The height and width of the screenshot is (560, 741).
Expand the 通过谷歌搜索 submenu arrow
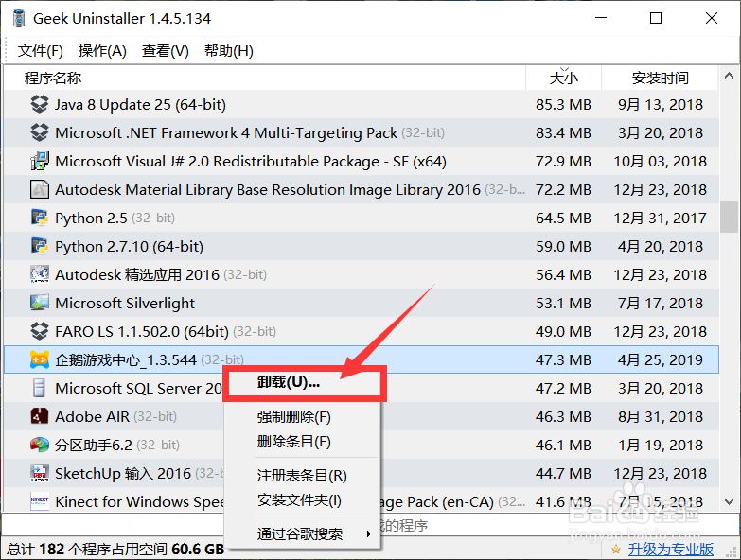tap(369, 534)
